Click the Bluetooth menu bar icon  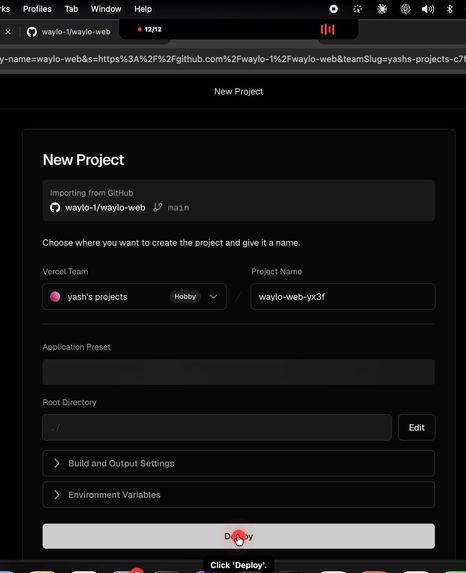coord(450,9)
